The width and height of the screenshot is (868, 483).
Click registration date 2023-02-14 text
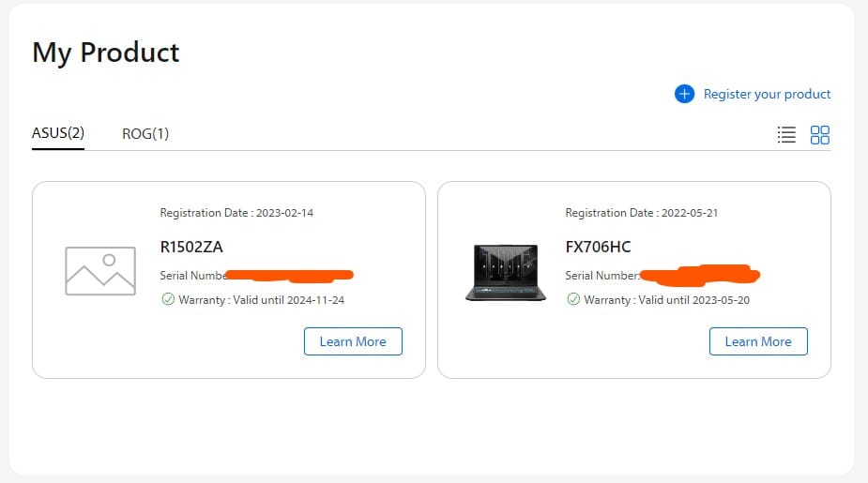(x=236, y=213)
